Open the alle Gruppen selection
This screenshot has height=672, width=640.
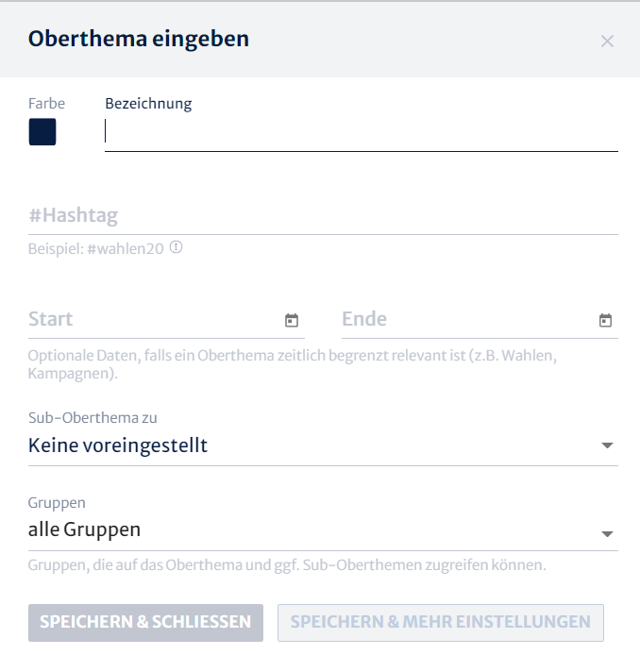point(323,530)
